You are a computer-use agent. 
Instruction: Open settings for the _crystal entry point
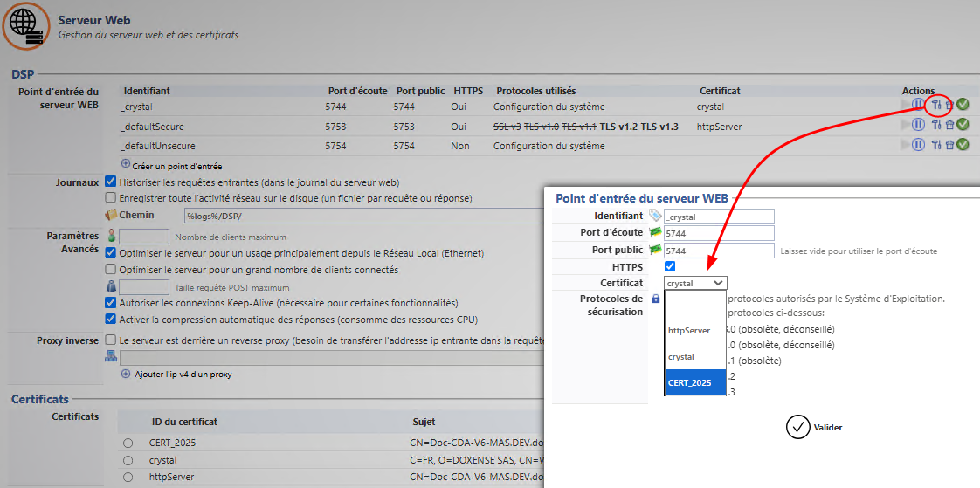935,106
